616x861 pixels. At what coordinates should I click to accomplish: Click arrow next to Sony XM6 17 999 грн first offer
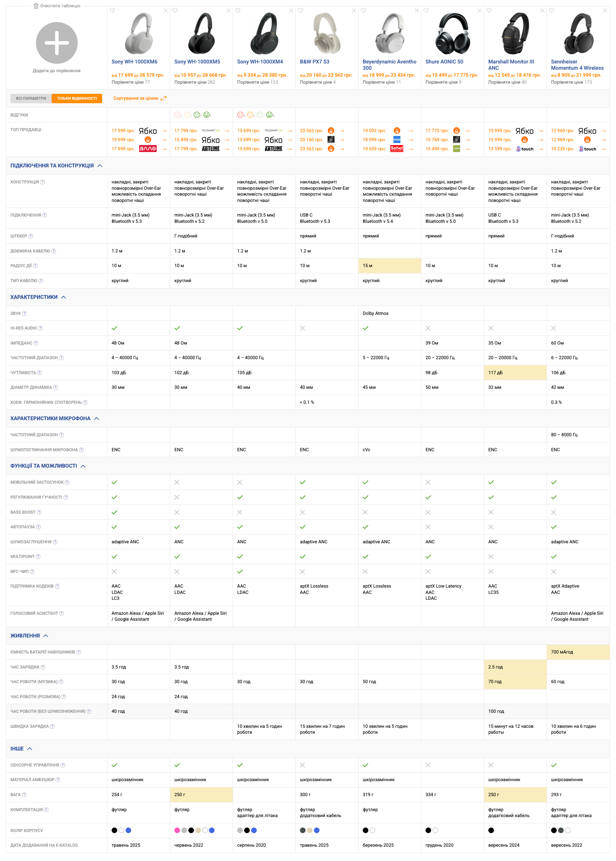click(164, 131)
